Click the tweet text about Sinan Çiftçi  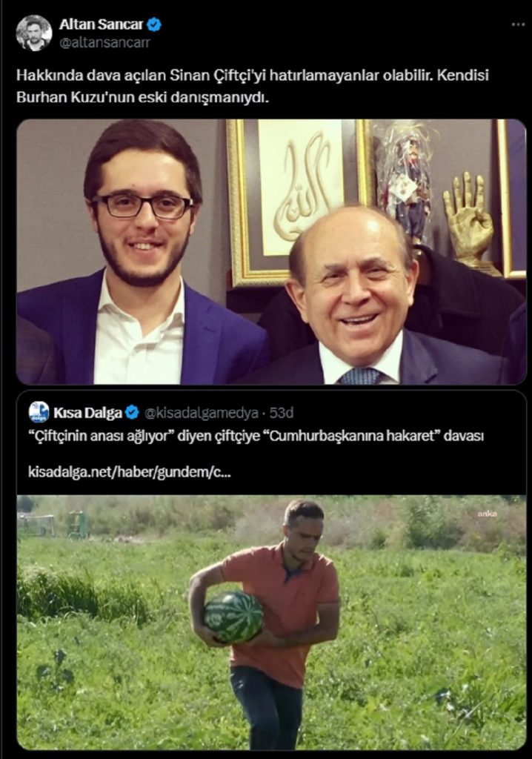[x=252, y=86]
